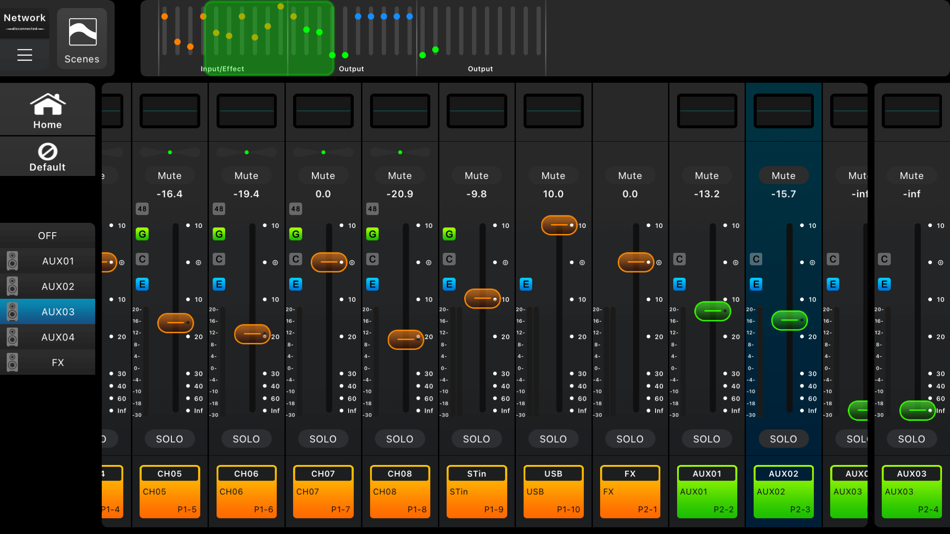
Task: Mute channel CH07
Action: point(323,176)
